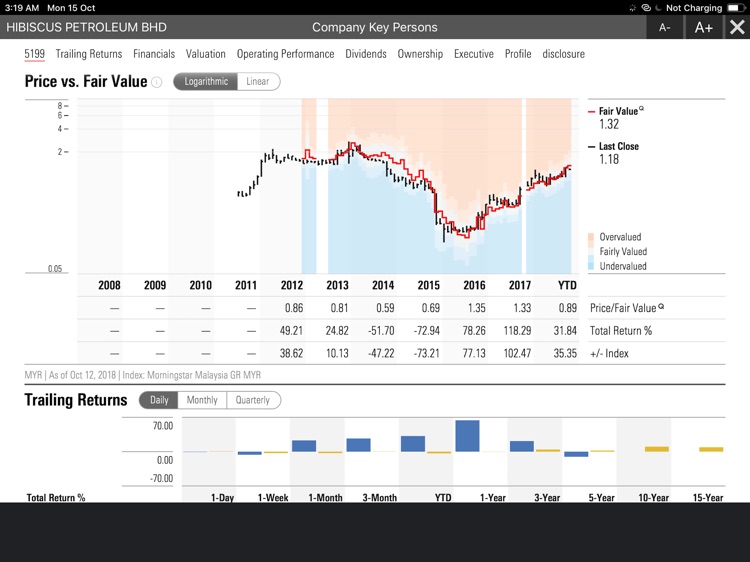
Task: Tap the Overvalued legend color swatch
Action: click(591, 237)
